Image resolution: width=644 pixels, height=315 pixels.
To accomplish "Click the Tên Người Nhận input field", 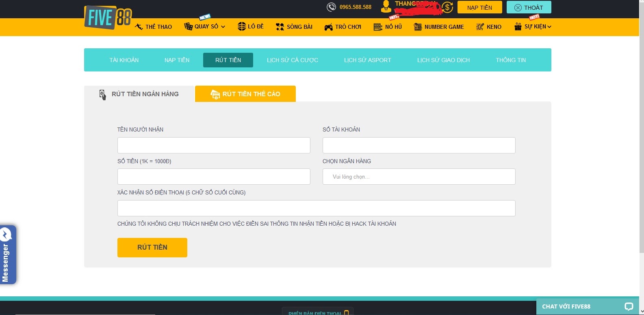I will click(x=214, y=145).
